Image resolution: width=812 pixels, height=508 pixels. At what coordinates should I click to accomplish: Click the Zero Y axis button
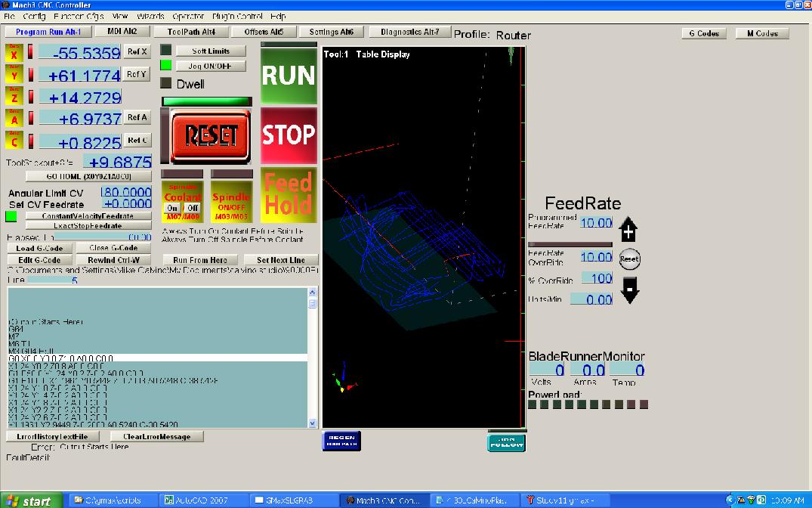click(14, 75)
